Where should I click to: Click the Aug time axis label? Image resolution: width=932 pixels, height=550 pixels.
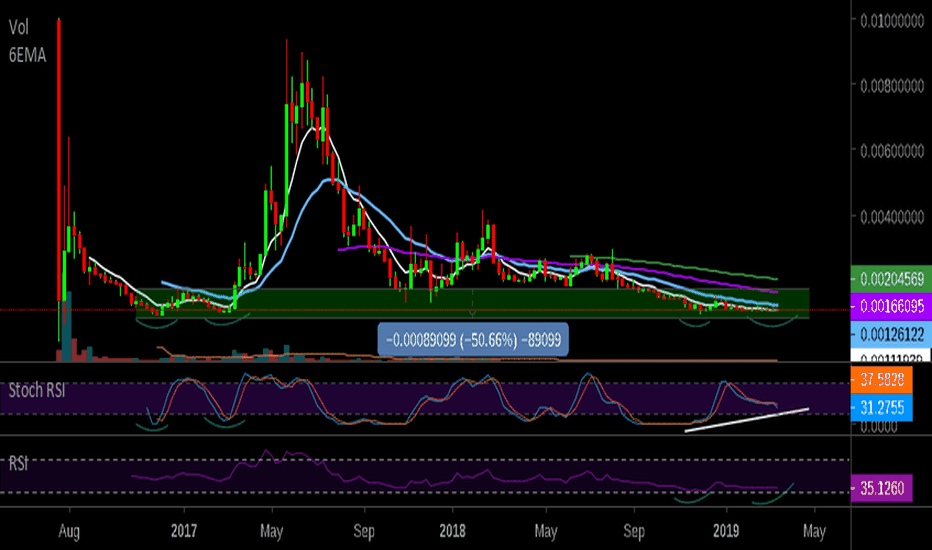69,531
